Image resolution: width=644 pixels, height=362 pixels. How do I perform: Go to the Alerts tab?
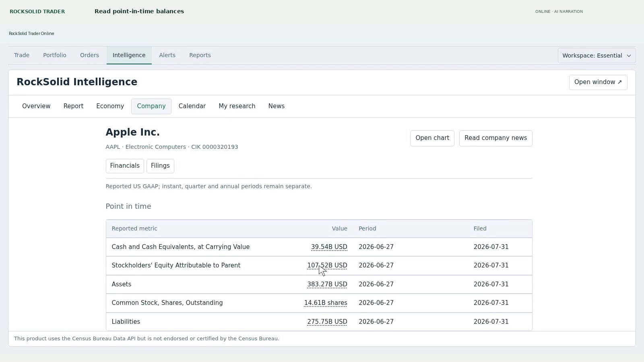[x=167, y=55]
